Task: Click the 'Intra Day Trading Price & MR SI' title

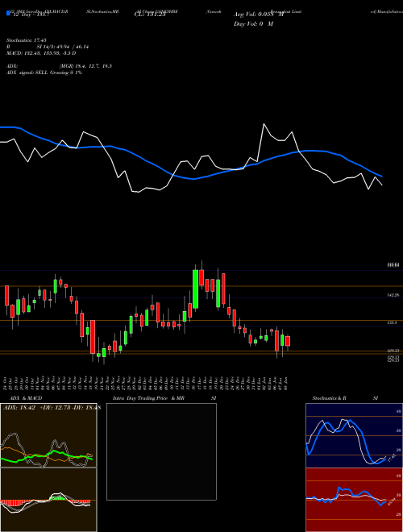Action: pos(164,398)
